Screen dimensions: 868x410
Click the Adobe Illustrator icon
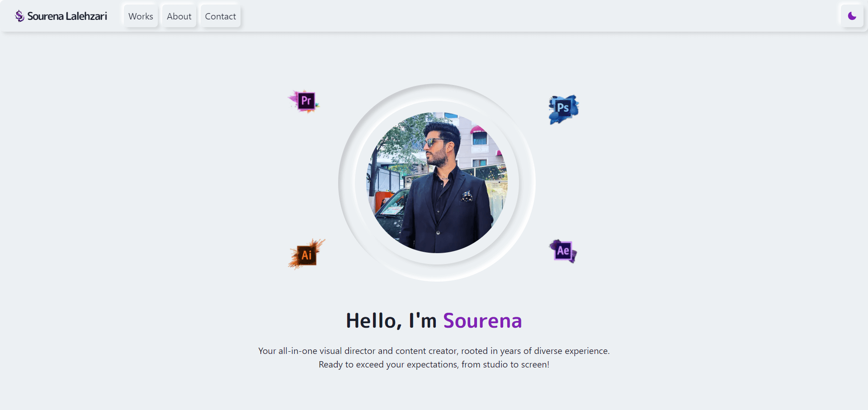click(306, 254)
